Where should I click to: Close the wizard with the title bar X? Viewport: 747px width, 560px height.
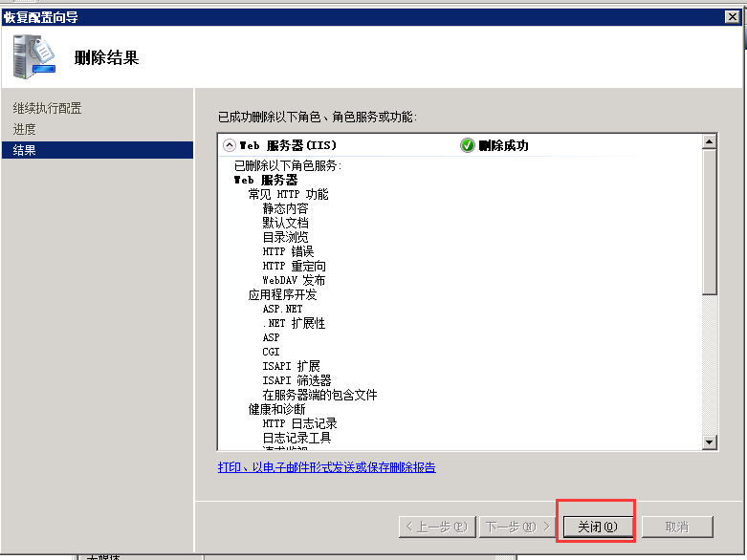click(x=732, y=15)
